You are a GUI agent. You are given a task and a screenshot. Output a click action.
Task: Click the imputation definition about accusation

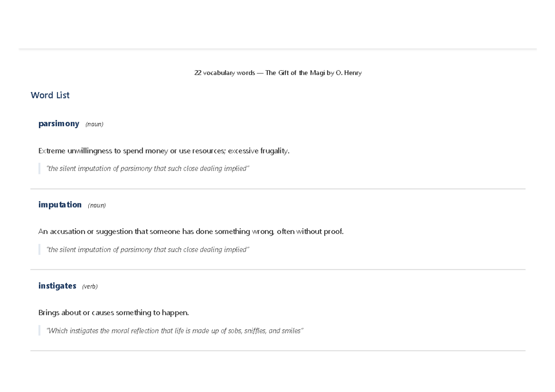point(191,232)
